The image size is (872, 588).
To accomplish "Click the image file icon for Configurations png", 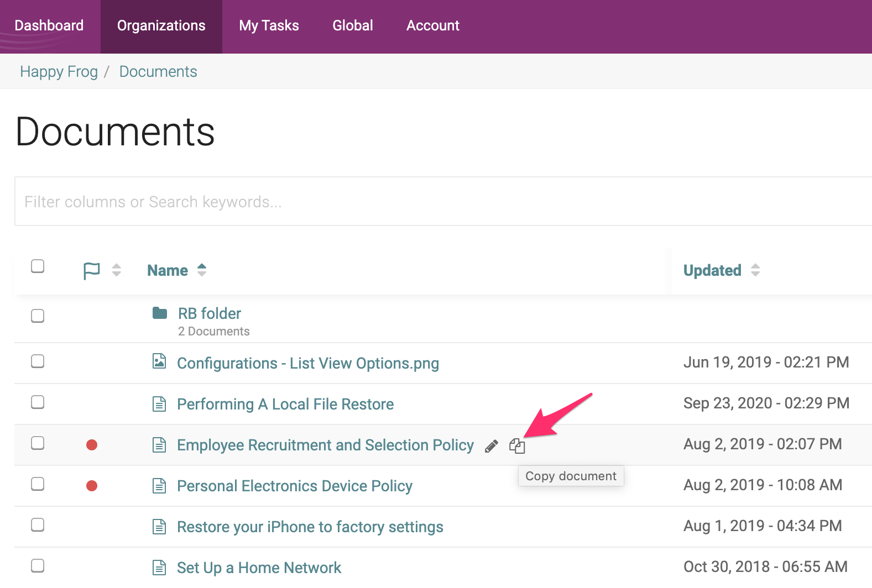I will tap(159, 361).
